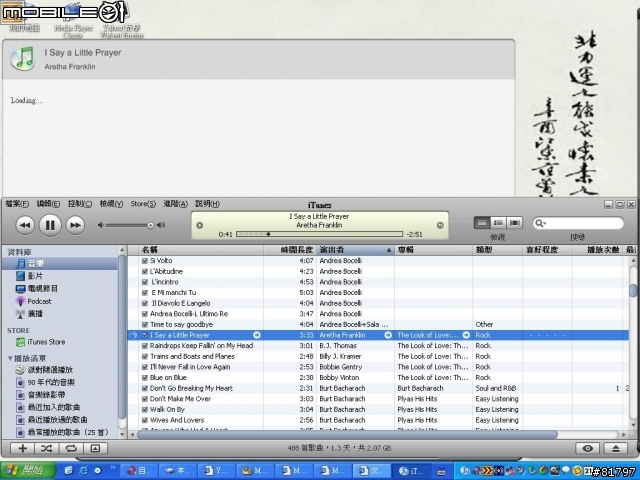Switch to Cover Flow view button
This screenshot has width=640, height=480.
pos(514,223)
